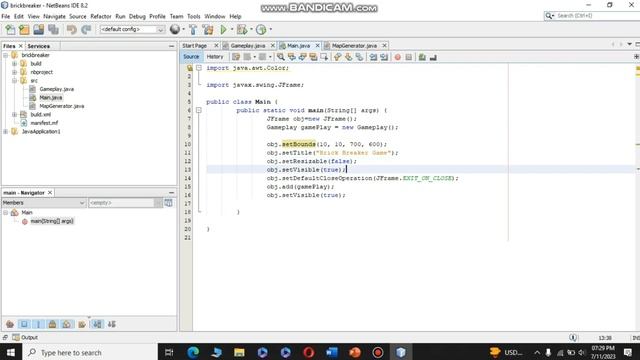Click the Source view button

[x=191, y=57]
